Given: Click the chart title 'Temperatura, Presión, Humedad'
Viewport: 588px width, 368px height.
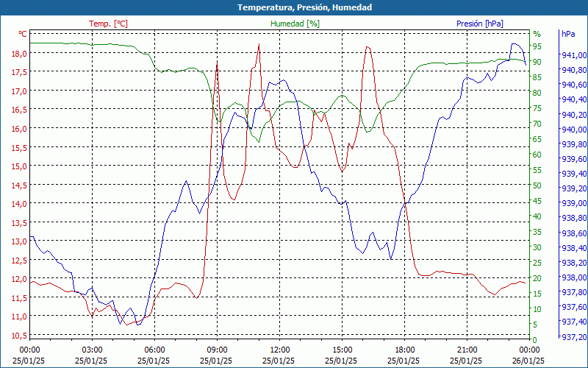Looking at the screenshot, I should 304,7.
